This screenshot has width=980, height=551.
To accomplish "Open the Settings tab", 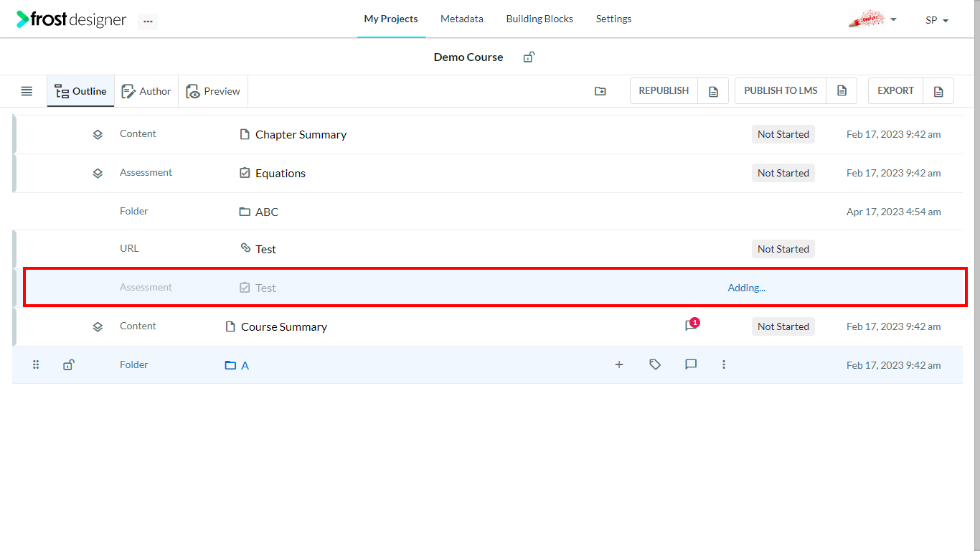I will click(614, 19).
